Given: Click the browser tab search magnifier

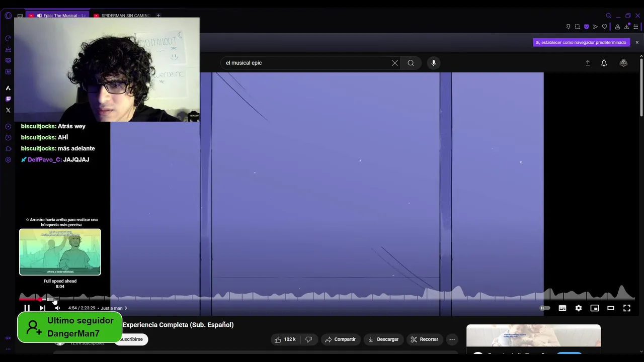Looking at the screenshot, I should (608, 16).
